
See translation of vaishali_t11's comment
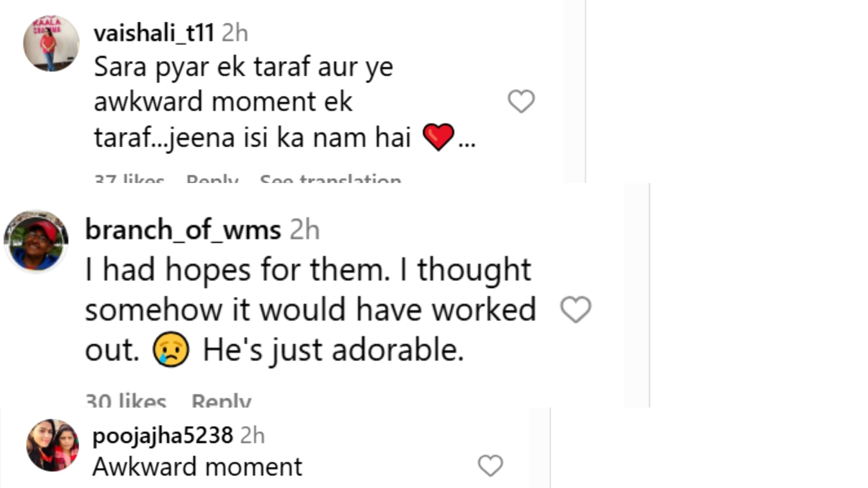(330, 179)
